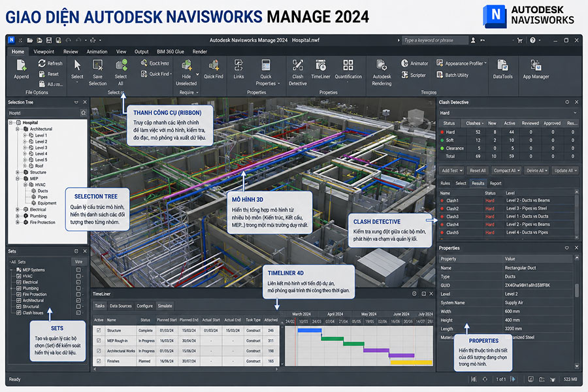The image size is (588, 392).
Task: Switch to the Review ribbon tab
Action: pyautogui.click(x=71, y=52)
